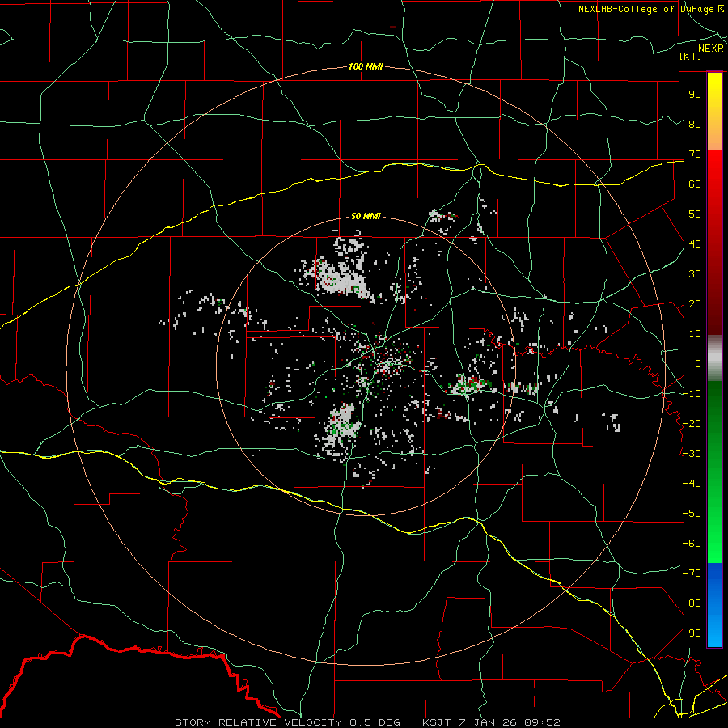Click the 30 tick label on the scale
This screenshot has width=728, height=728.
click(695, 274)
